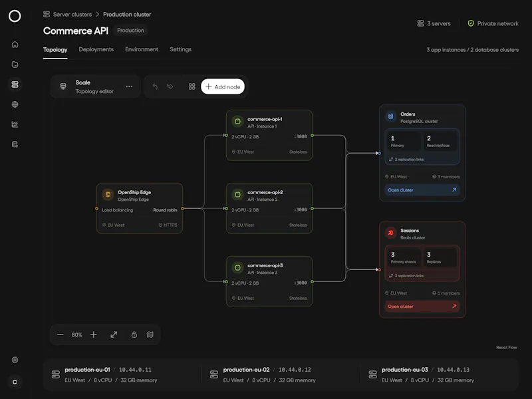The width and height of the screenshot is (532, 399).
Task: Click the redo arrow in toolbar
Action: pyautogui.click(x=170, y=86)
